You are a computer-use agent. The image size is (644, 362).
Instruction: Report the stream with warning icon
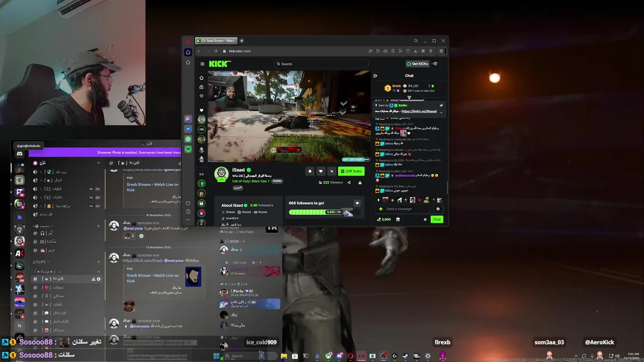coord(360,183)
